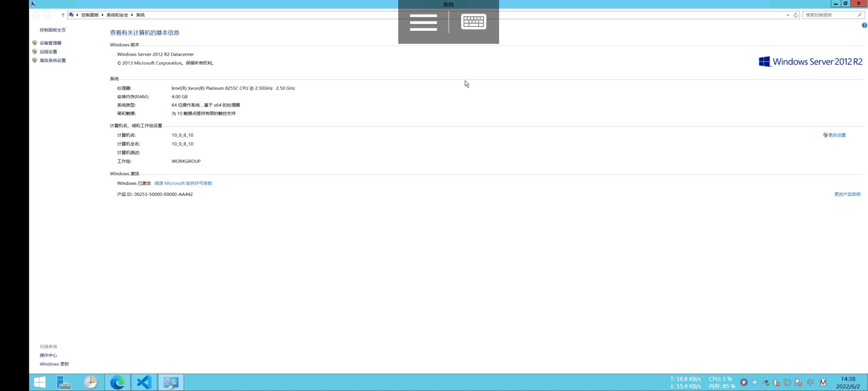This screenshot has height=391, width=868.
Task: Click the CPU 1 % usage readout
Action: [x=720, y=379]
